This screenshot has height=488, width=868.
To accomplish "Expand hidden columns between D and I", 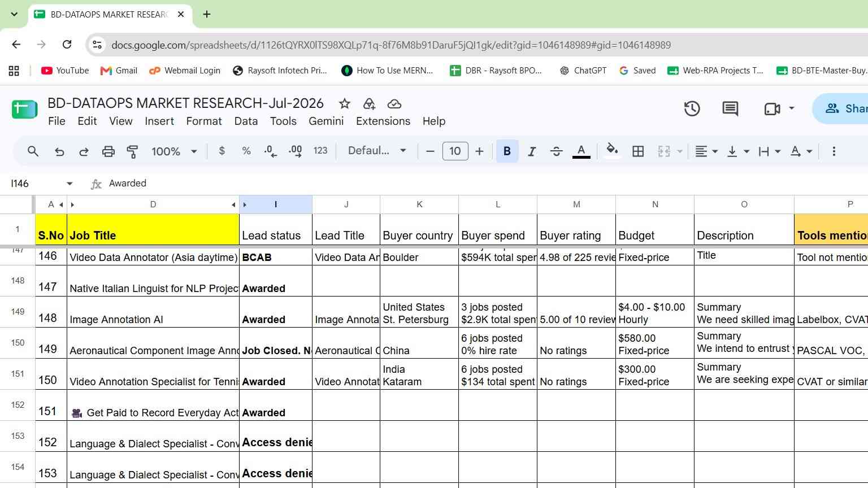I will point(239,204).
